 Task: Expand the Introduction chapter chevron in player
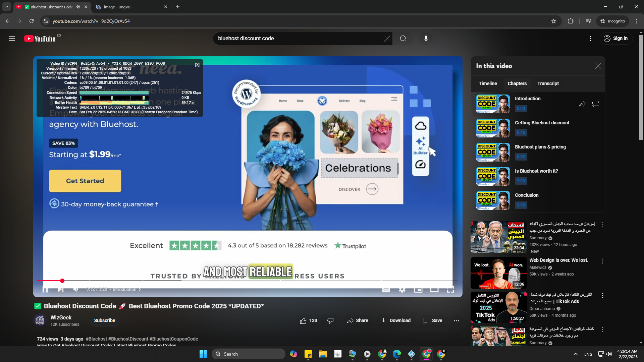tap(140, 290)
